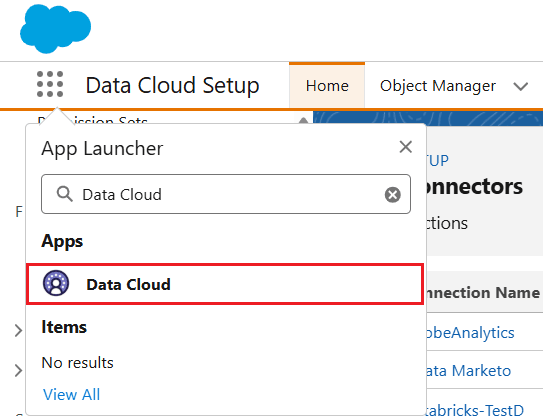Viewport: 543px width, 416px height.
Task: Focus the App Launcher search field
Action: 226,194
